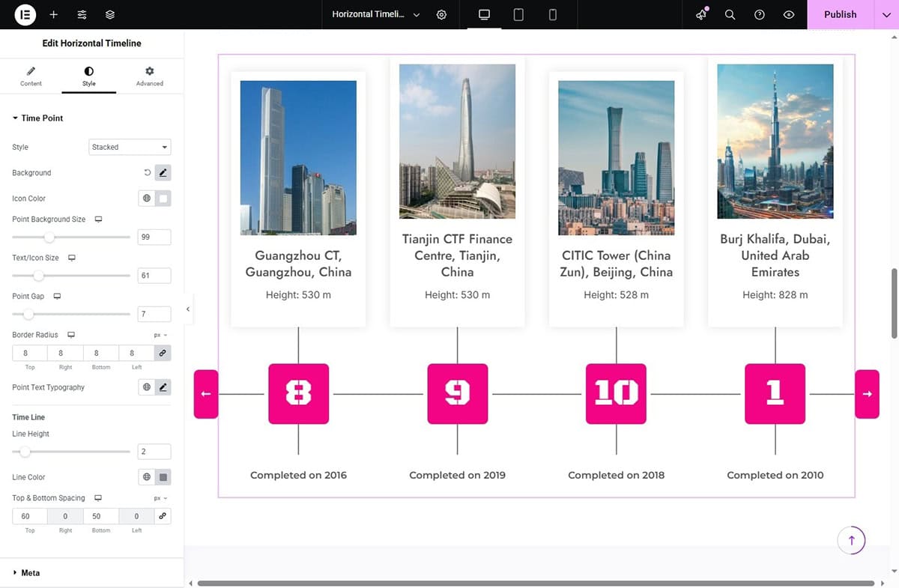Click Line Color global globe icon
Screen dimensions: 899x588
pyautogui.click(x=147, y=477)
